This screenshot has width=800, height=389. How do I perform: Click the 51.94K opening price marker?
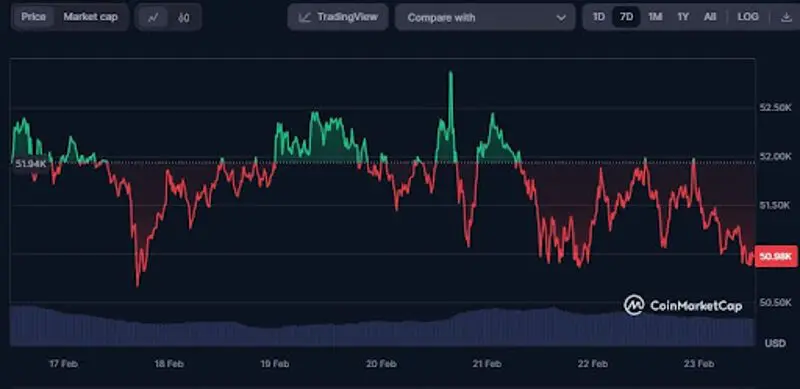click(x=31, y=164)
